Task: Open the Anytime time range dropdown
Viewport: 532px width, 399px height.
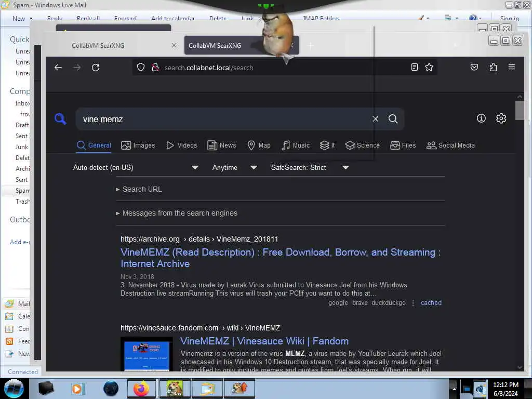Action: click(x=234, y=167)
